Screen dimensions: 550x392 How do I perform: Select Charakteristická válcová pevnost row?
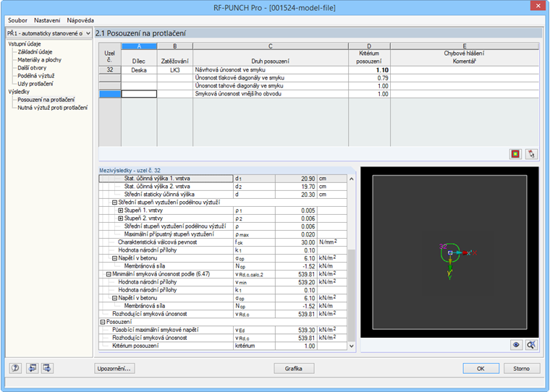[x=223, y=242]
